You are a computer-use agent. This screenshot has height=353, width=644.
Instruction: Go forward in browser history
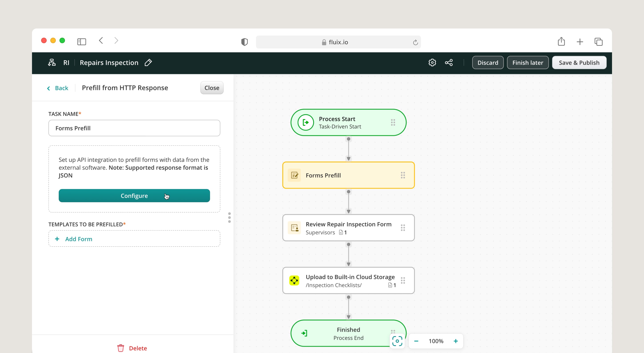[116, 40]
